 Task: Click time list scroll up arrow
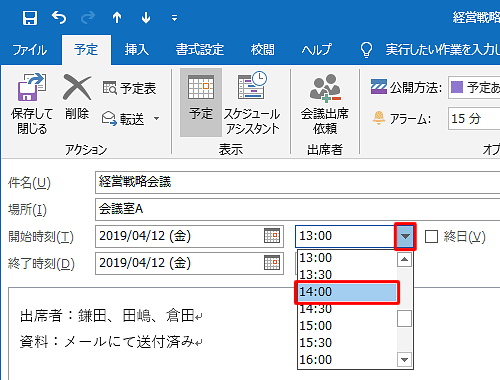[404, 259]
